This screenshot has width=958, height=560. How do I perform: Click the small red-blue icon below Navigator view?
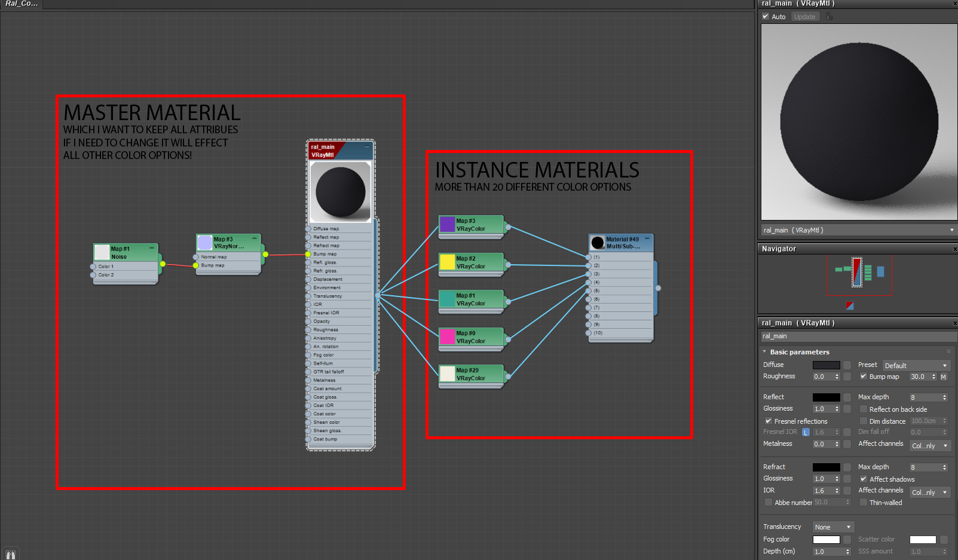click(x=850, y=306)
